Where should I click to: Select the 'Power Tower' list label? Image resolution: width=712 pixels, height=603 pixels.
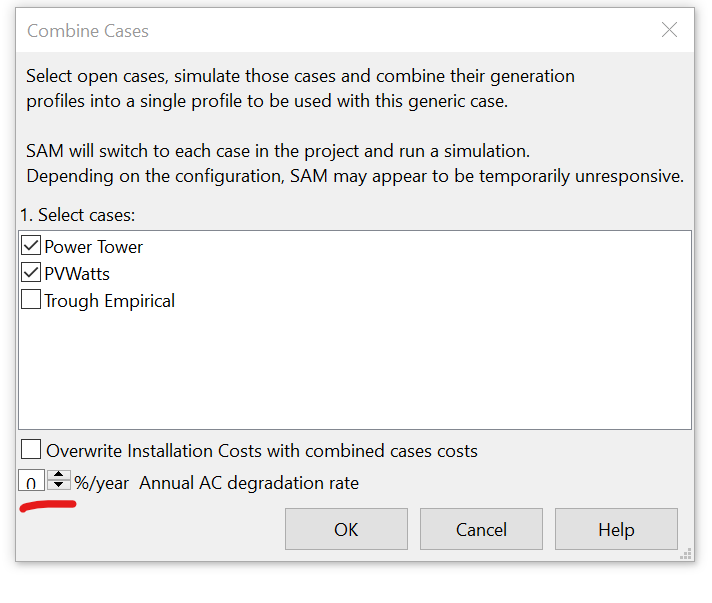tap(94, 247)
